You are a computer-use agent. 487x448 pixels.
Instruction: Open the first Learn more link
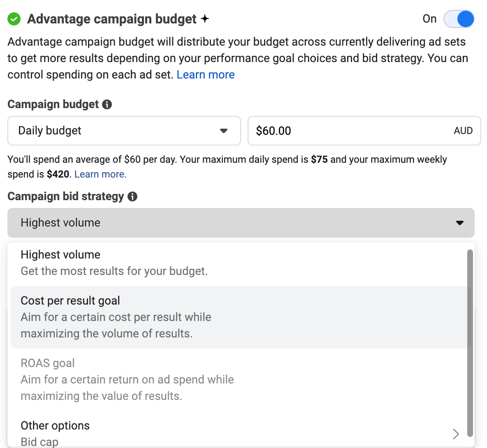[x=206, y=74]
